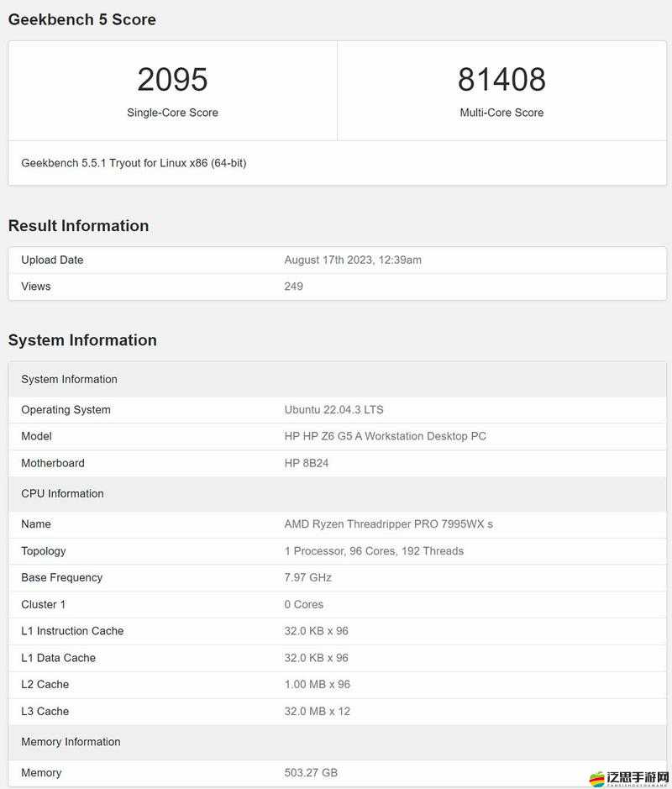672x789 pixels.
Task: Select L1 Data Cache value 32.0 KB x 96
Action: point(317,658)
